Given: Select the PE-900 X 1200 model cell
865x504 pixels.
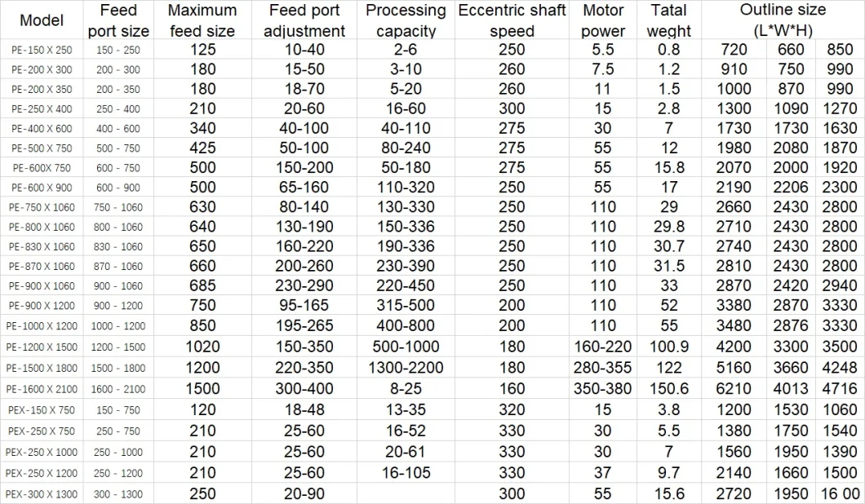Looking at the screenshot, I should [x=42, y=306].
